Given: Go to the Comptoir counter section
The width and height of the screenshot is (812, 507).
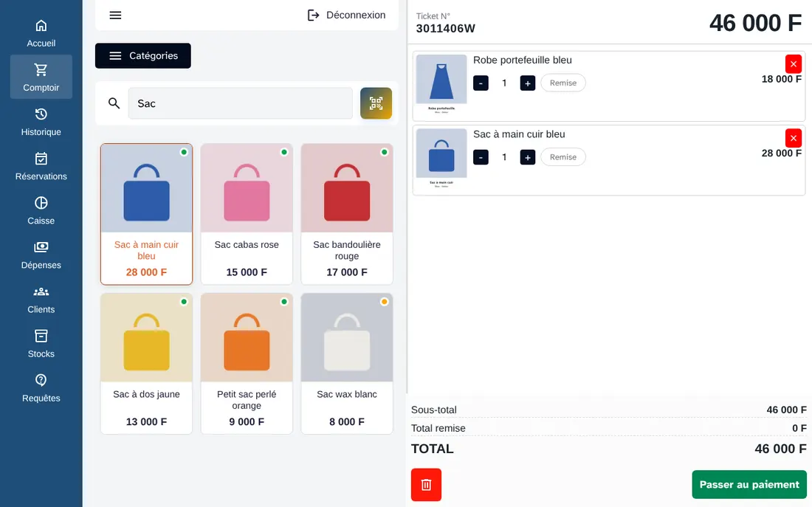Looking at the screenshot, I should tap(41, 77).
